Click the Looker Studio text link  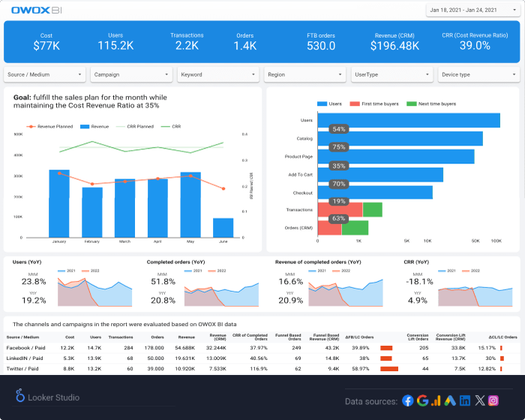coord(53,397)
